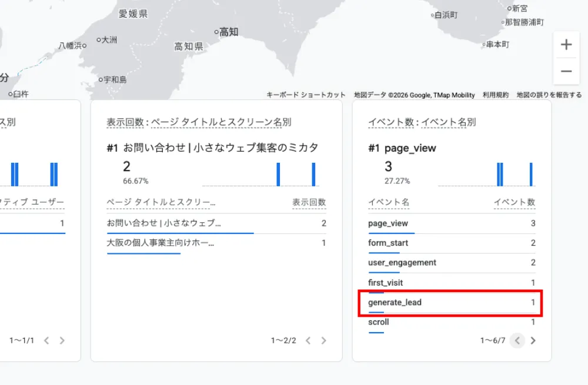Click 地図の誤りを報告する link
The height and width of the screenshot is (385, 588).
point(549,95)
